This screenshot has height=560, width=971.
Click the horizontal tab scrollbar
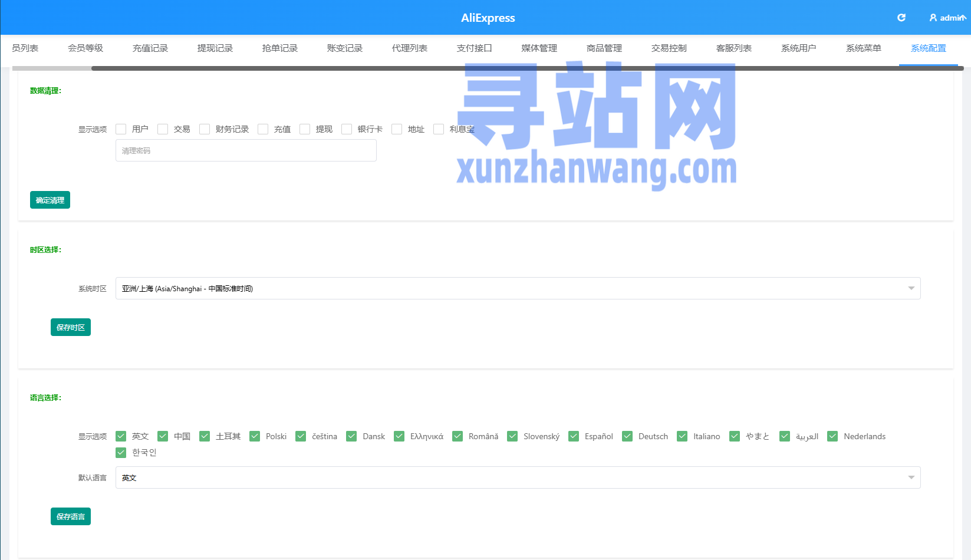528,68
